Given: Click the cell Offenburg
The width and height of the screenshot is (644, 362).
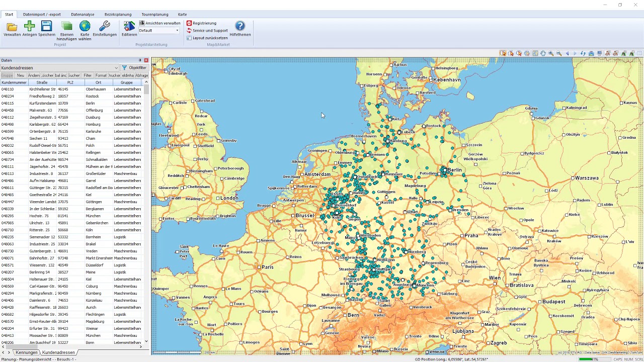Looking at the screenshot, I should point(99,110).
